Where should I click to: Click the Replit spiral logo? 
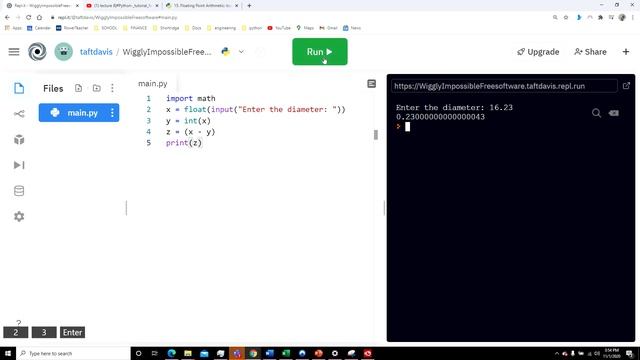(37, 52)
